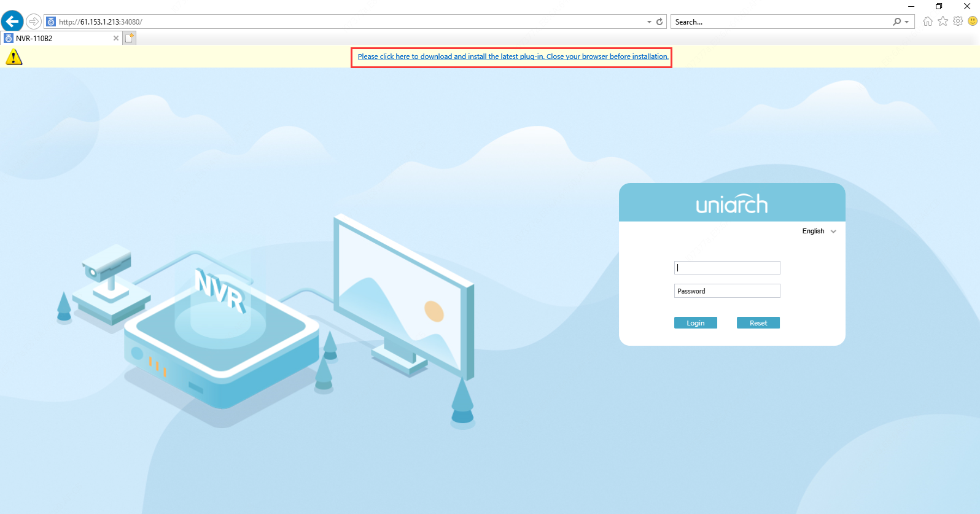
Task: Restore down the browser window
Action: (939, 6)
